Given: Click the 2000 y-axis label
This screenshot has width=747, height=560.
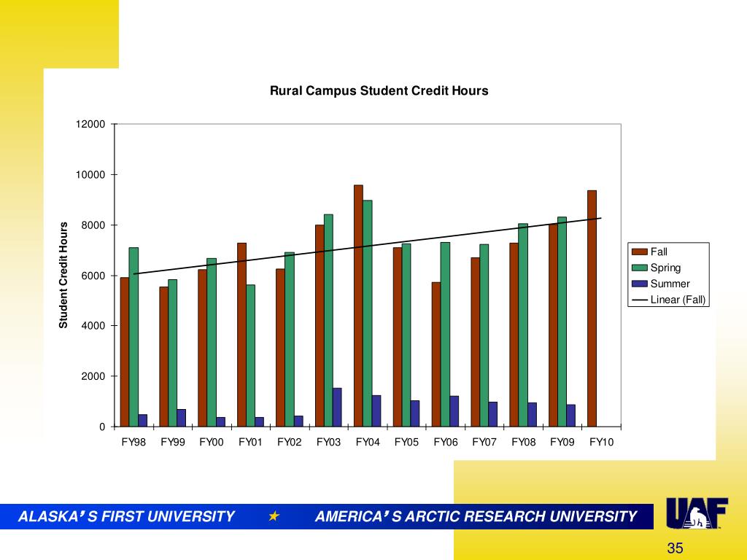Looking at the screenshot, I should pyautogui.click(x=93, y=377).
